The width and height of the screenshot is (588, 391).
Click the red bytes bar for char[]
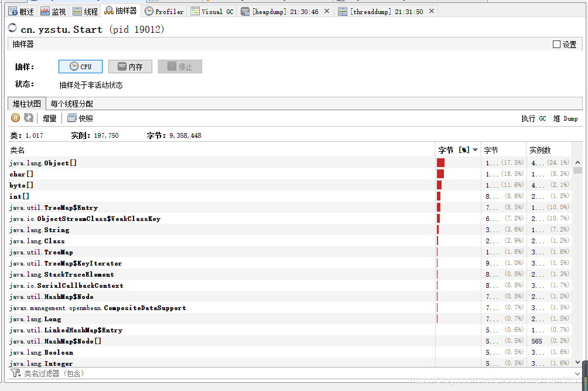[x=440, y=174]
